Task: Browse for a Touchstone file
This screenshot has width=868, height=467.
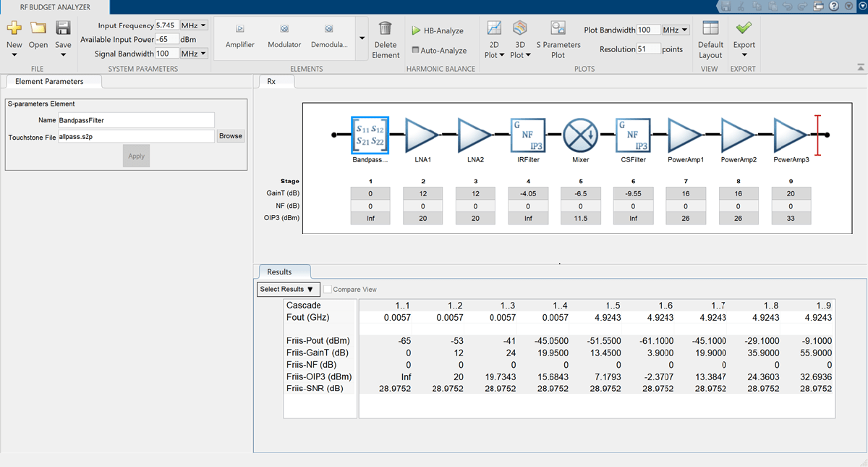Action: pos(231,136)
